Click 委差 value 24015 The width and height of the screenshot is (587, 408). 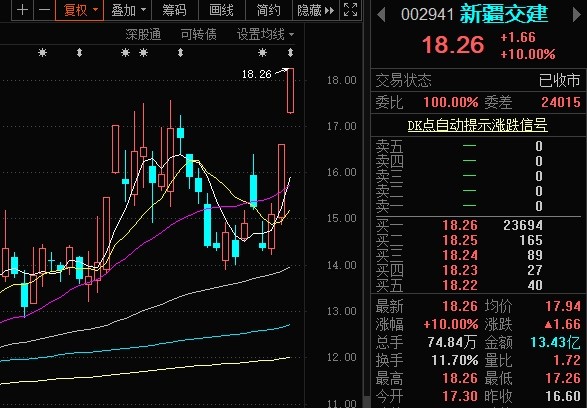(561, 102)
